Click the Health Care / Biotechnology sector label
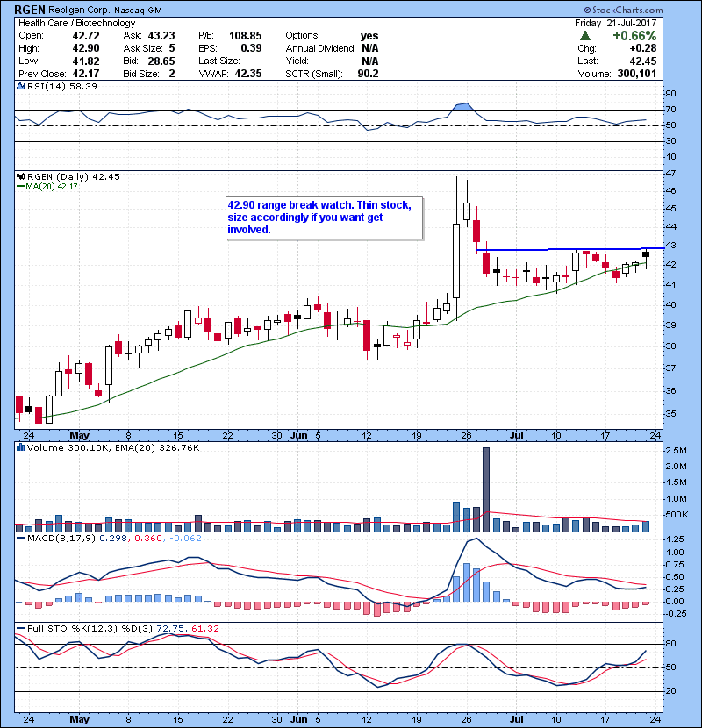This screenshot has height=728, width=702. pos(77,23)
